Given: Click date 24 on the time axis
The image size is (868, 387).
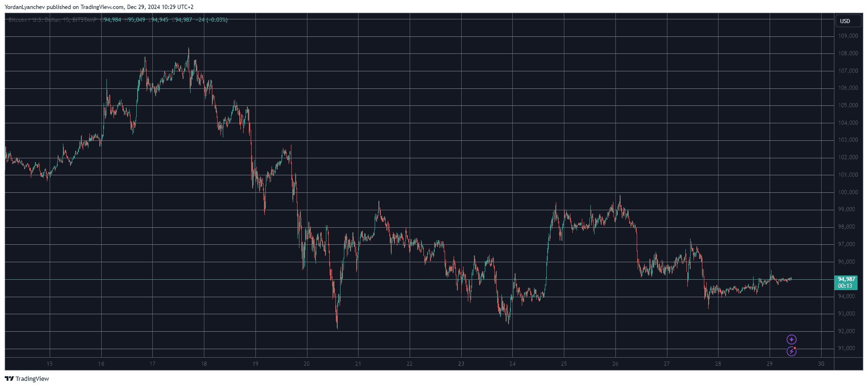Looking at the screenshot, I should click(512, 364).
